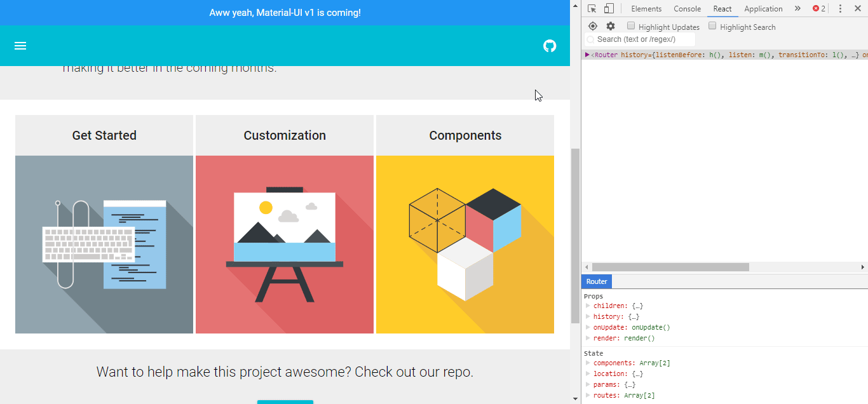The height and width of the screenshot is (404, 868).
Task: Click the red error count indicator
Action: [x=819, y=9]
